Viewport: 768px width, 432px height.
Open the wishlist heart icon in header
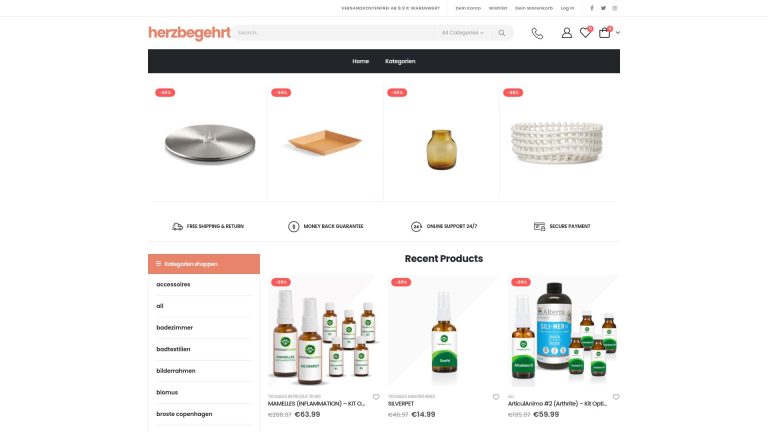(x=585, y=32)
